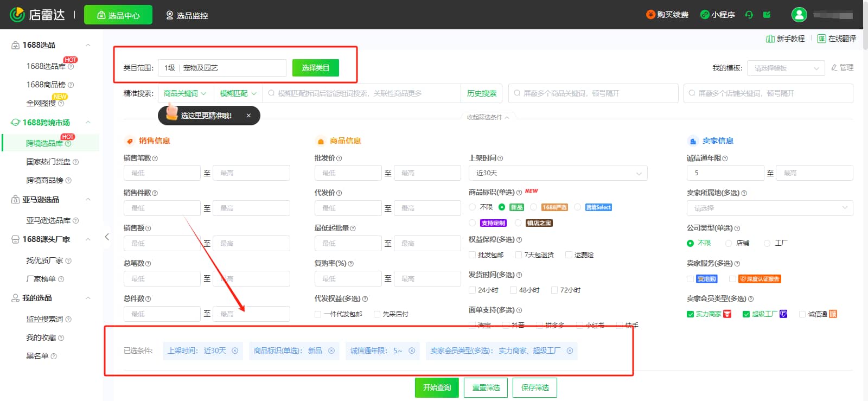Collapse the 我的选品 sidebar group

pos(88,298)
